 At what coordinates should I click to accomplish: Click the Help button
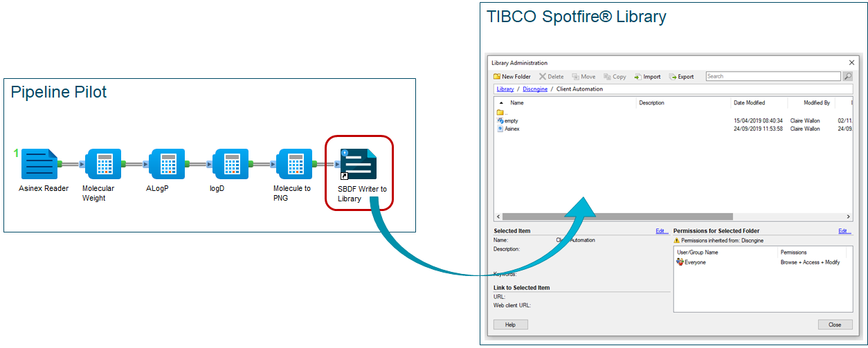coord(510,324)
